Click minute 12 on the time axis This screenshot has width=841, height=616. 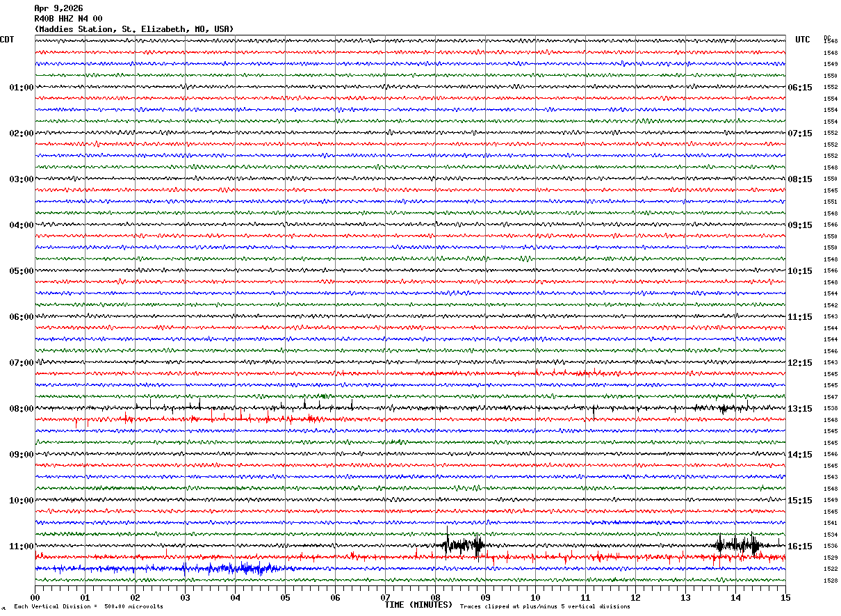pos(635,597)
